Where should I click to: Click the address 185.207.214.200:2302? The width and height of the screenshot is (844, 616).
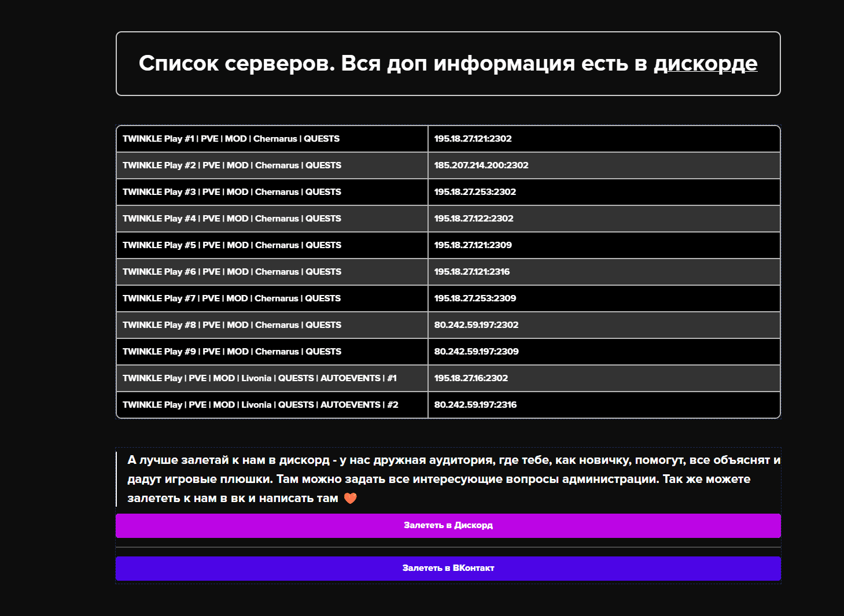pos(481,165)
